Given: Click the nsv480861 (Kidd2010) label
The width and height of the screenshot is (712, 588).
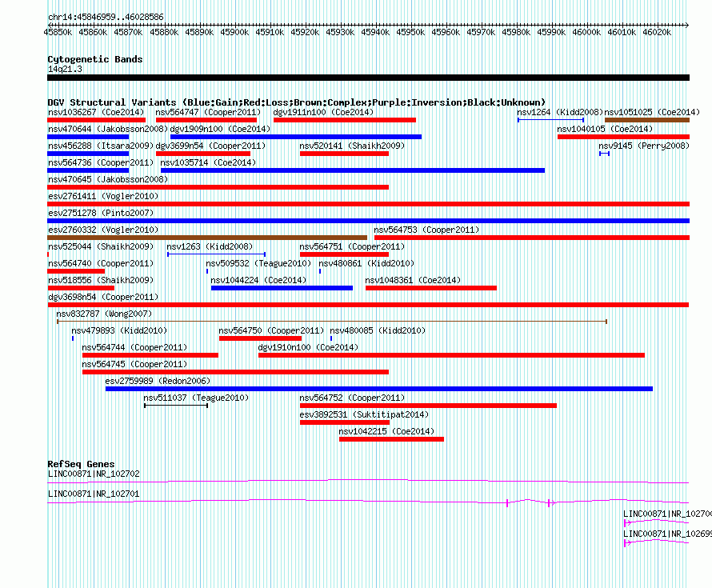Looking at the screenshot, I should click(366, 263).
